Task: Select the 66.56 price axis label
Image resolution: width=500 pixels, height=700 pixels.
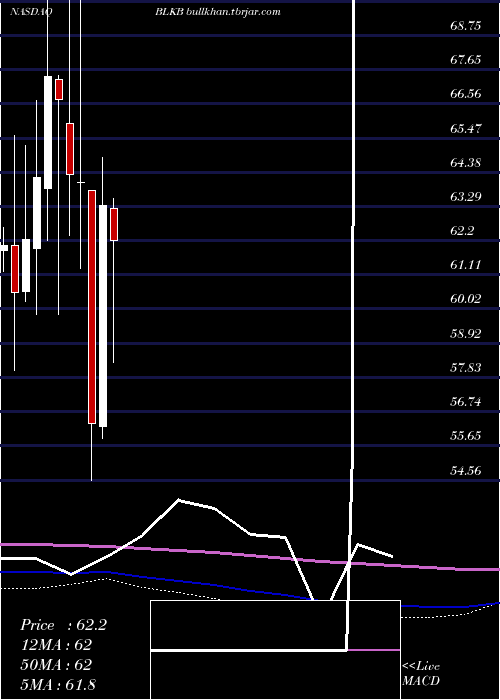Action: coord(466,94)
